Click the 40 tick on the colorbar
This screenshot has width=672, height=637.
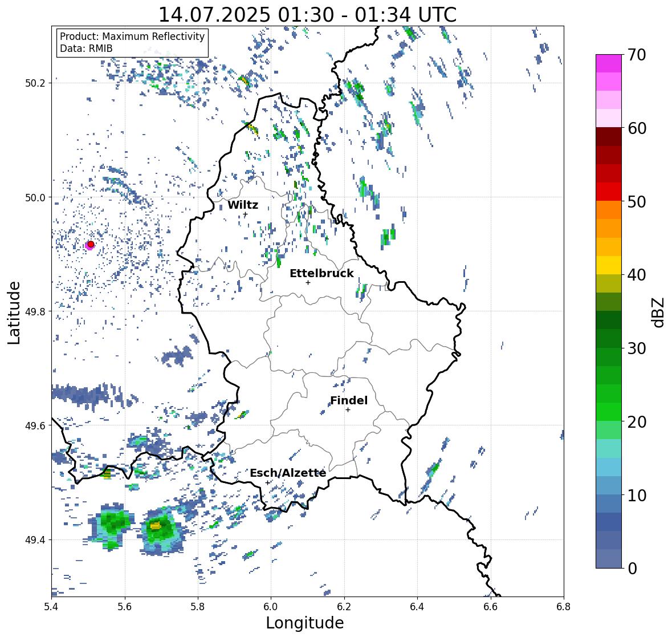pos(637,275)
